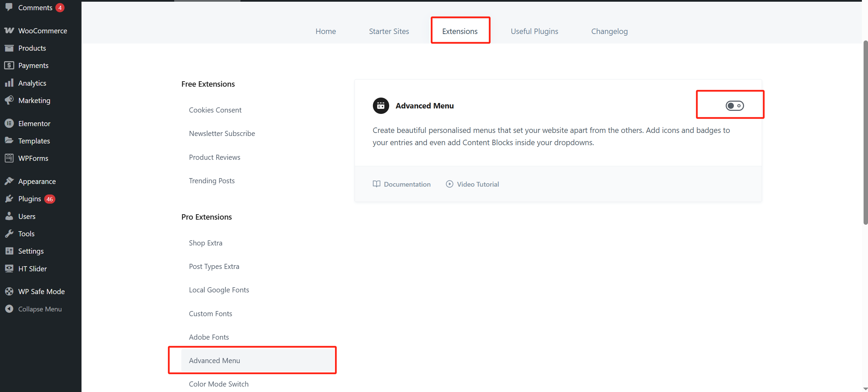Launch Elementor from the sidebar
Viewport: 868px width, 392px height.
[34, 123]
